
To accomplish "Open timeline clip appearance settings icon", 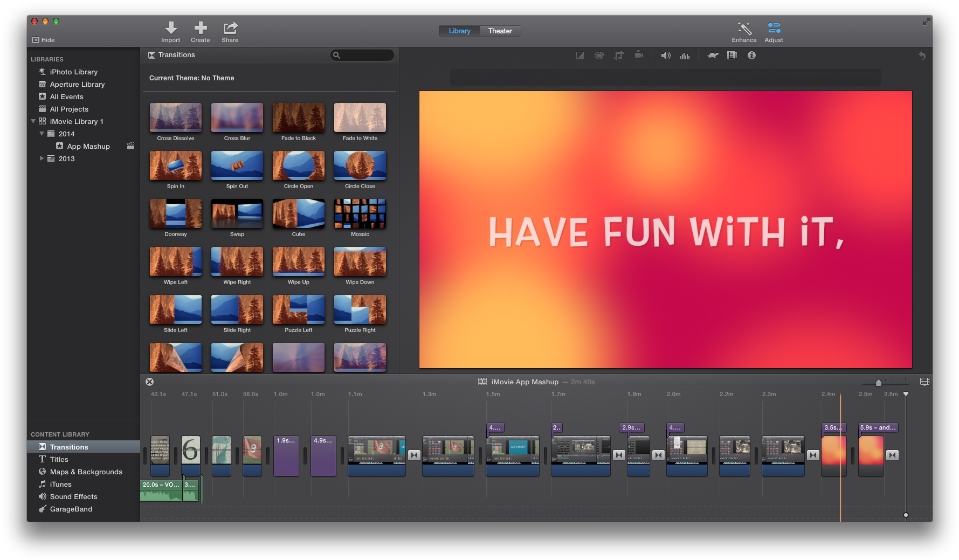I will click(924, 382).
